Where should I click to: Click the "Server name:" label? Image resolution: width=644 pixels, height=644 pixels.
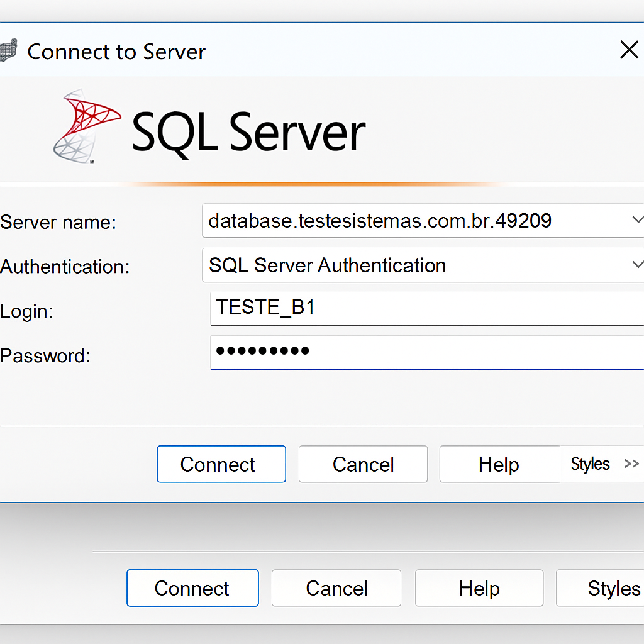coord(58,222)
